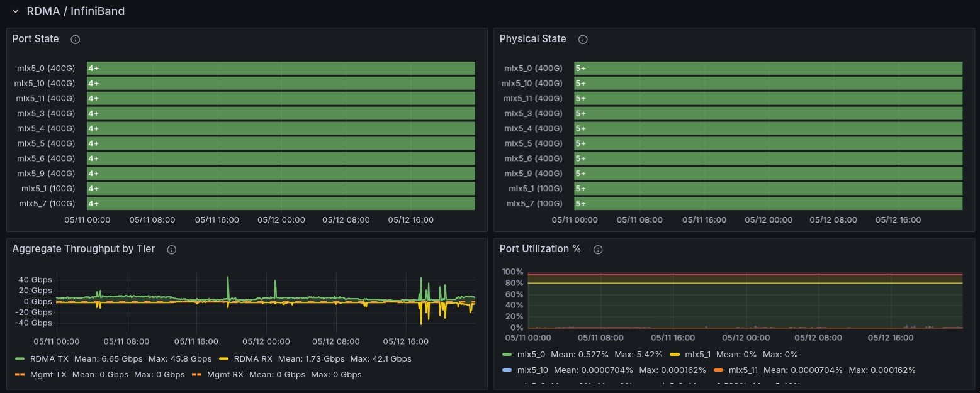The height and width of the screenshot is (393, 980).
Task: Show the Port State panel info icon
Action: tap(76, 39)
